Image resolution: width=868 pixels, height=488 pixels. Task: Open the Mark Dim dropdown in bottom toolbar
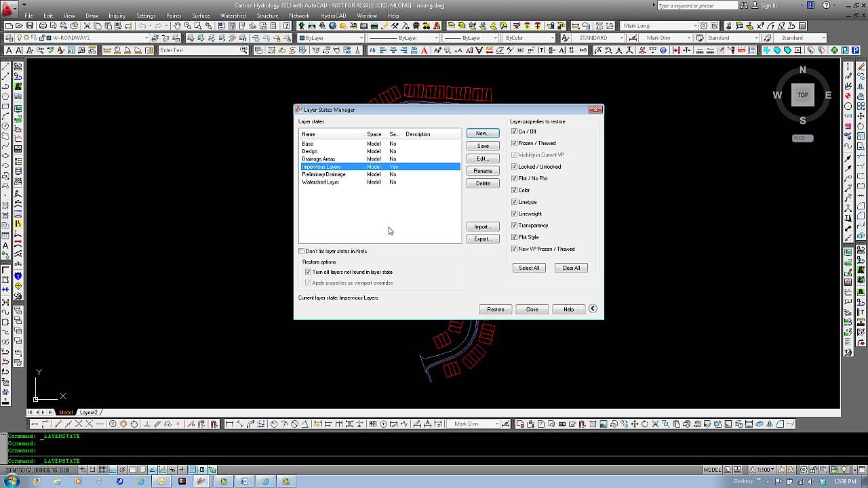[x=496, y=424]
